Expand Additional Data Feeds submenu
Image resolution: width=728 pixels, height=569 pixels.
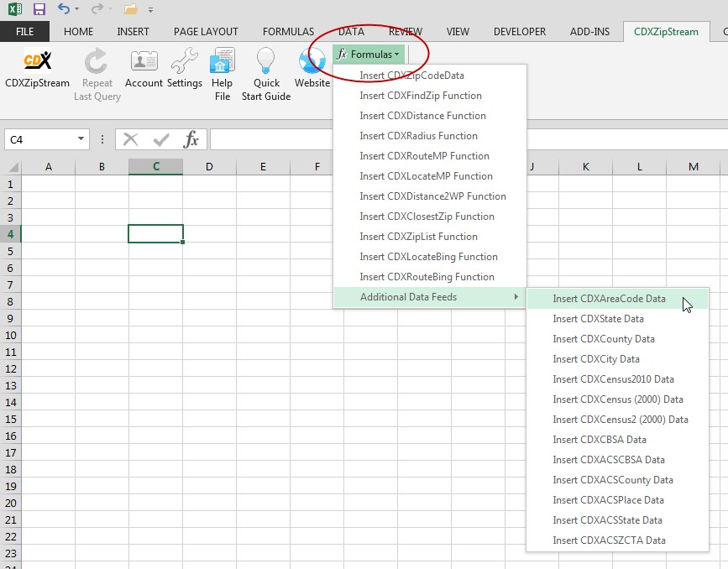click(x=430, y=297)
